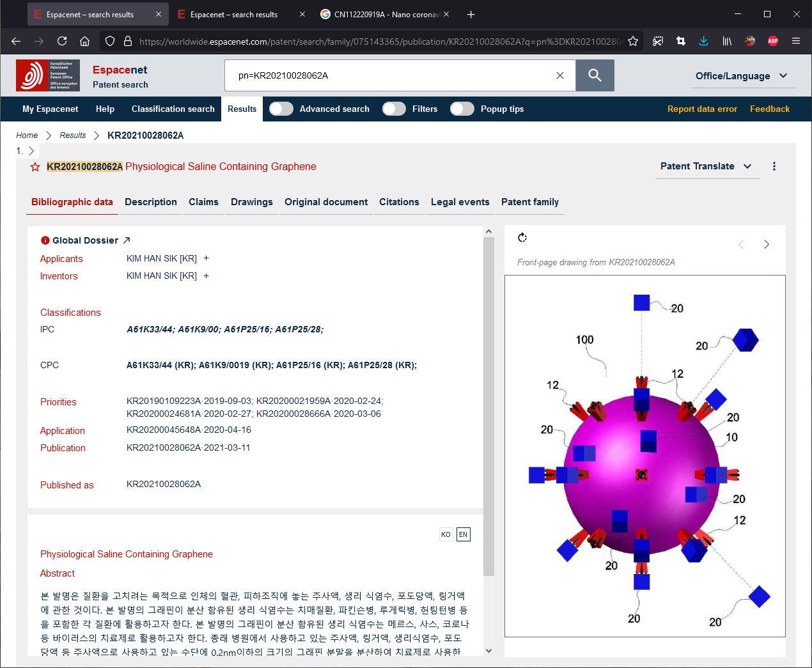Open the three-dot more options menu

click(x=774, y=166)
